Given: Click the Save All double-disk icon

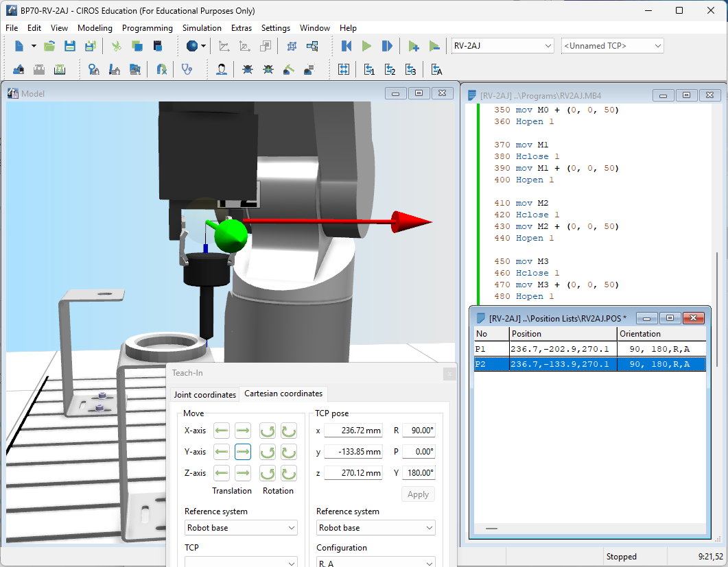Looking at the screenshot, I should pyautogui.click(x=90, y=46).
